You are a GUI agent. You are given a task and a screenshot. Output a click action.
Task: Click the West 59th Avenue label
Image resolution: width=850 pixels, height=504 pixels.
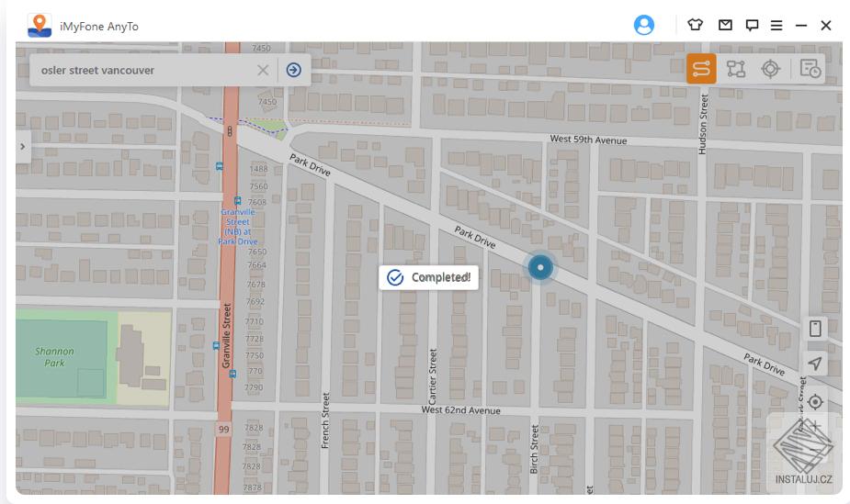tap(588, 140)
